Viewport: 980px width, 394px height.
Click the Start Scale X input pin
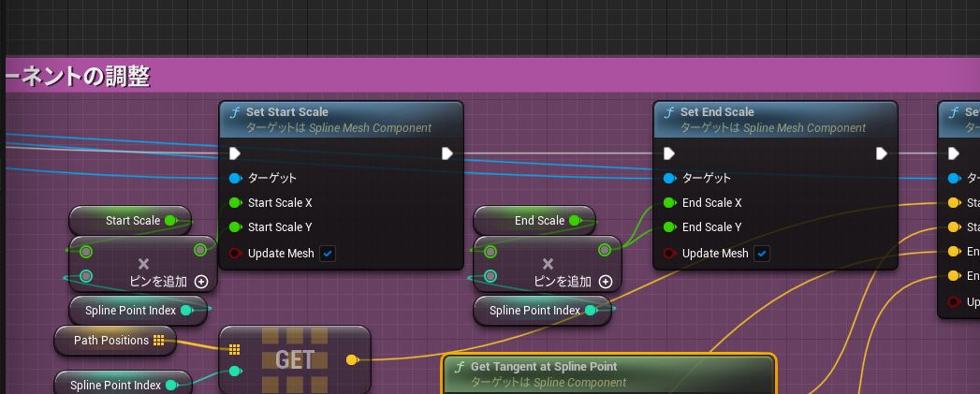coord(235,203)
